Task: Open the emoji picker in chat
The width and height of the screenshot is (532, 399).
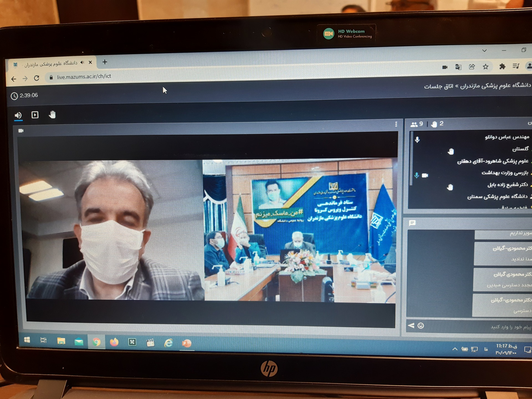Action: 421,326
